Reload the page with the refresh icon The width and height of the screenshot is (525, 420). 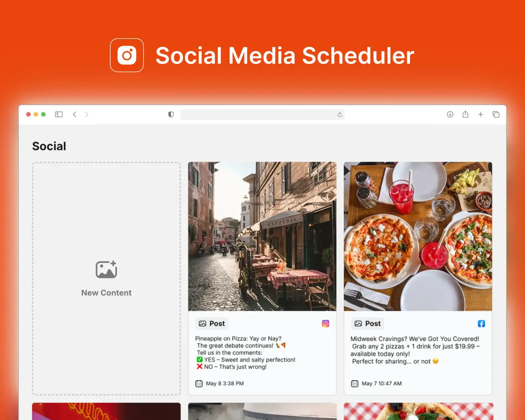pos(339,115)
